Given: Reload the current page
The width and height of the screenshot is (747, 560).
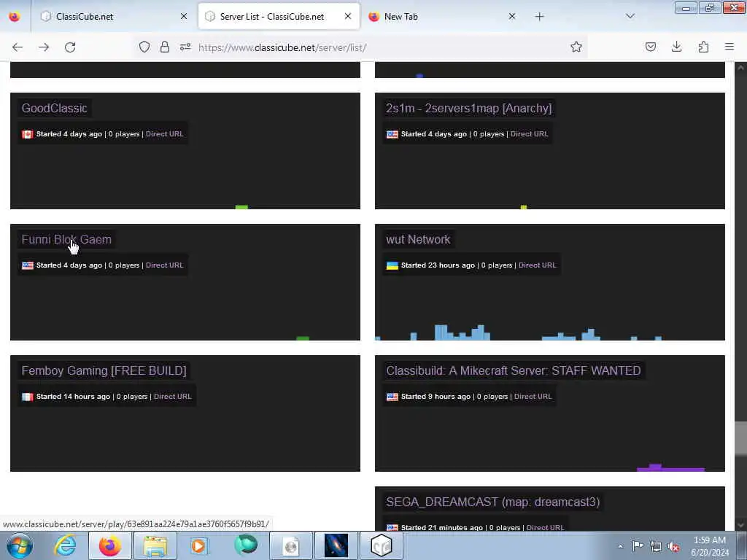Looking at the screenshot, I should click(x=70, y=47).
